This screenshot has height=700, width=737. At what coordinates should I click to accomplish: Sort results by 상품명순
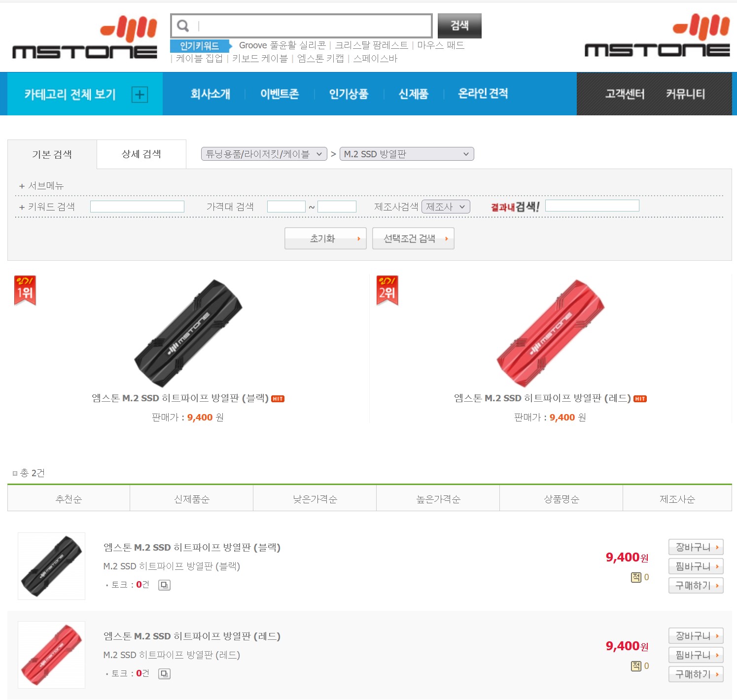(562, 499)
